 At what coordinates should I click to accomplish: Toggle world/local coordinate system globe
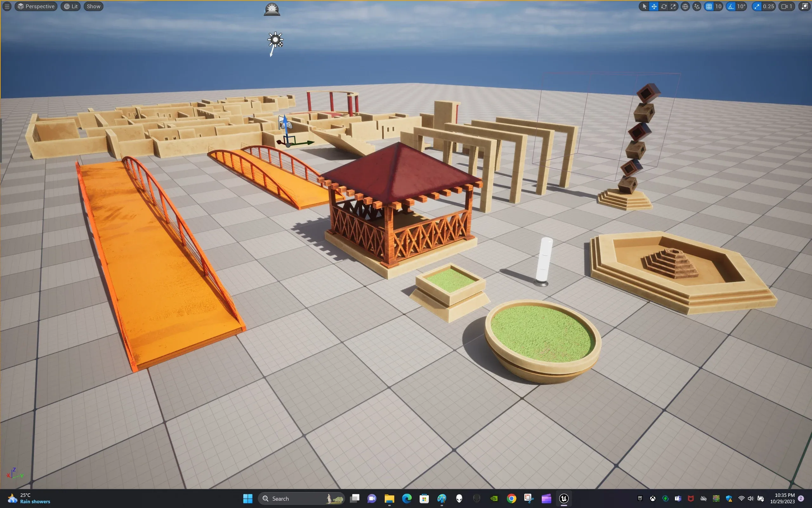click(685, 6)
